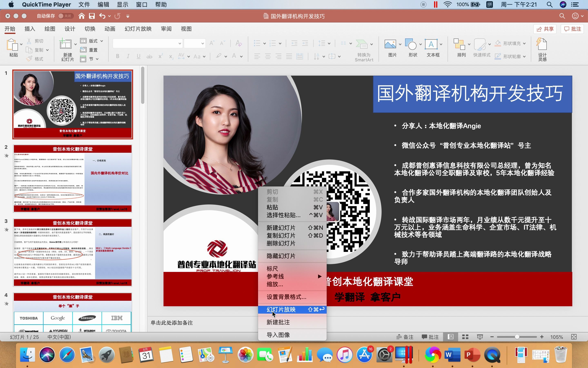Open the font name combo box

(x=147, y=43)
